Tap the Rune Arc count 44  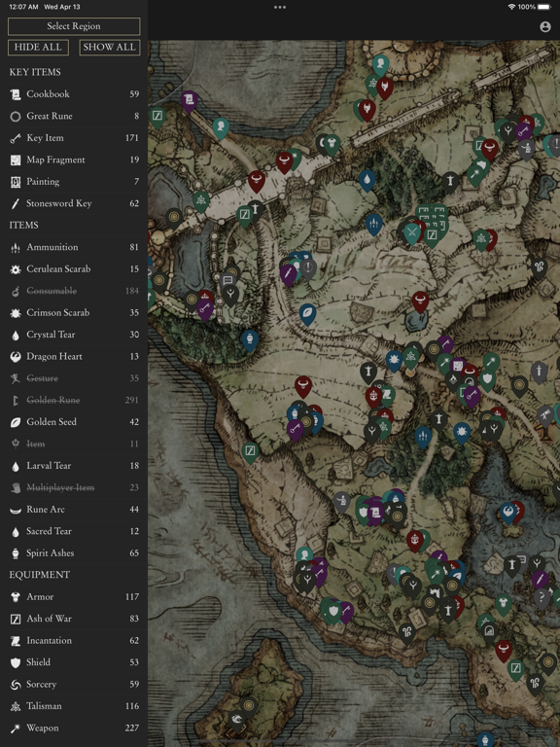[134, 510]
